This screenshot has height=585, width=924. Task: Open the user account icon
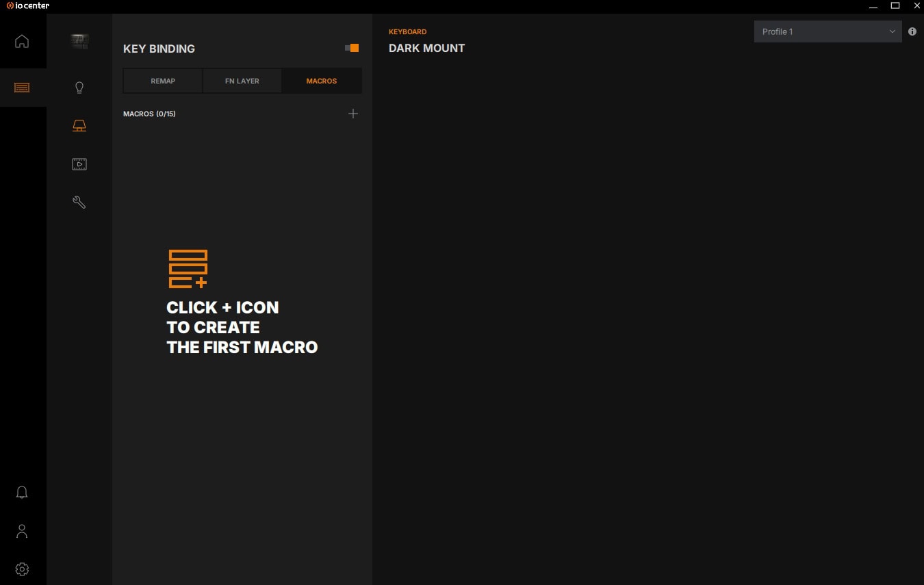click(22, 531)
